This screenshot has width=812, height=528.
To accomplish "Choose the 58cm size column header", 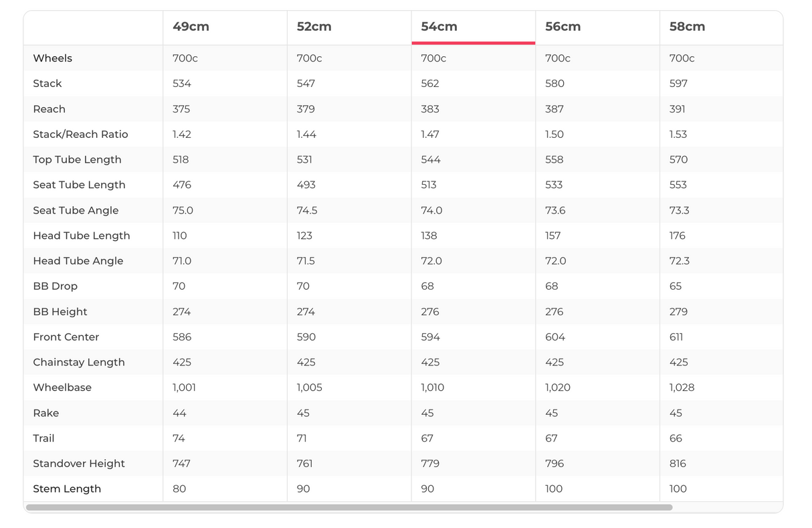I will 687,27.
